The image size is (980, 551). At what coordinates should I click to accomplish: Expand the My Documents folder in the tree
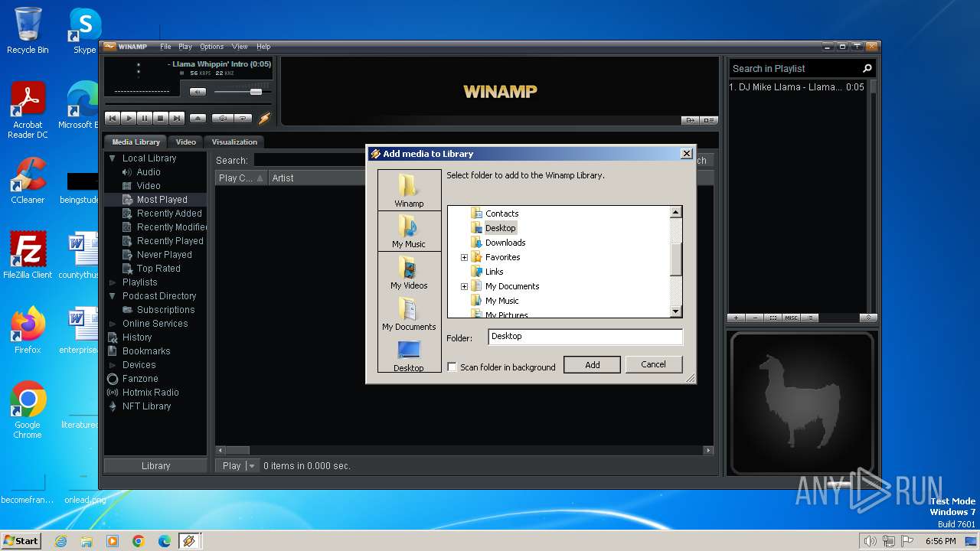(464, 286)
